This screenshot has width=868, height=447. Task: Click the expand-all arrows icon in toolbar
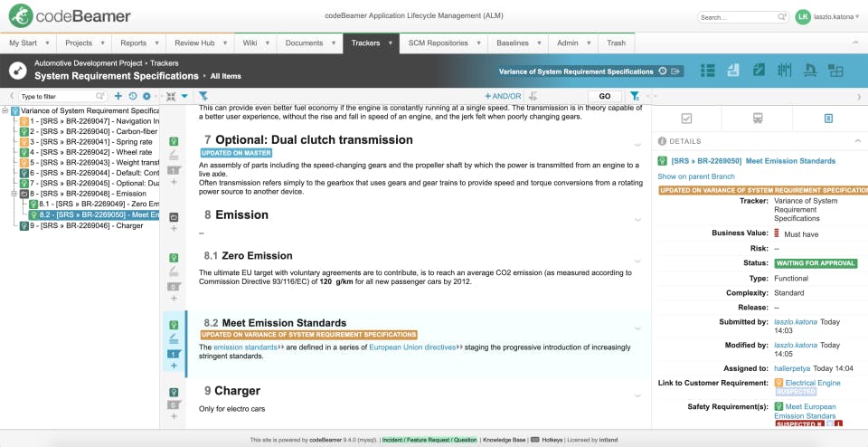(171, 97)
